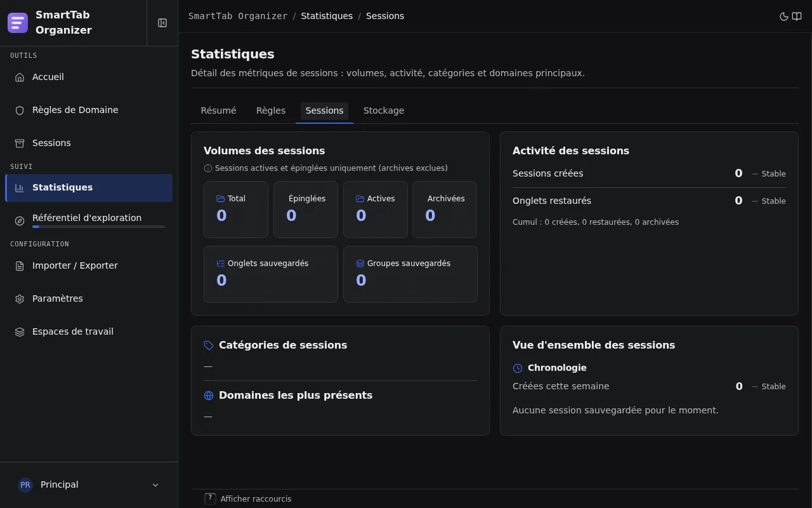The height and width of the screenshot is (508, 812).
Task: Switch to the Résumé tab
Action: (218, 110)
